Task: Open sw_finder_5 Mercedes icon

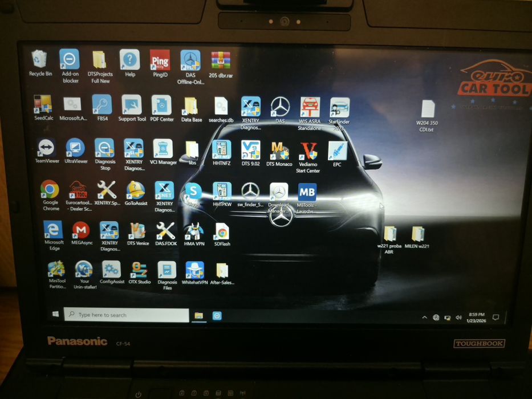Action: pos(250,192)
